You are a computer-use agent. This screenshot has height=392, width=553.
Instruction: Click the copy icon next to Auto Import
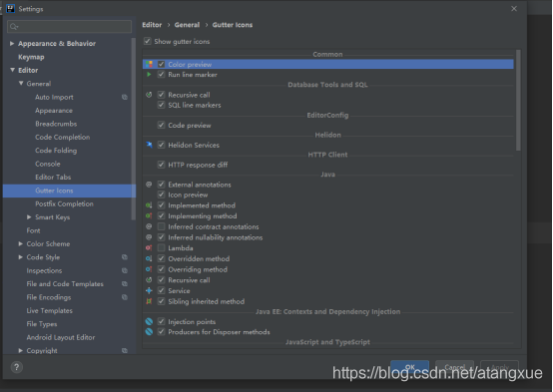click(x=125, y=97)
